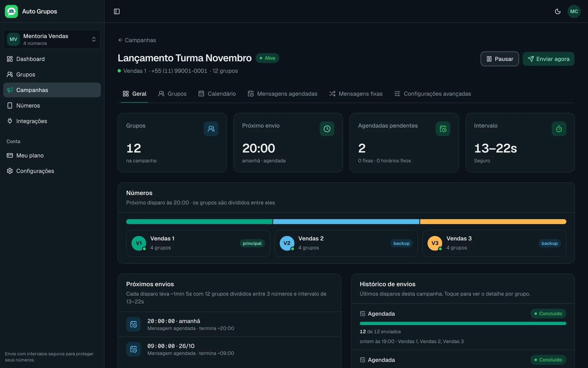Open the Configurações avançadas tab
Viewport: 588px width, 368px height.
point(432,94)
